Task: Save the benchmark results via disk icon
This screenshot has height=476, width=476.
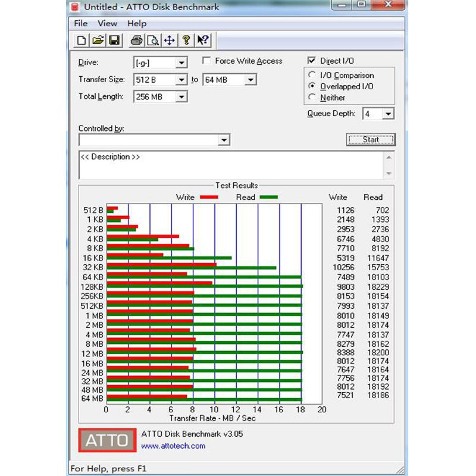Action: point(112,40)
